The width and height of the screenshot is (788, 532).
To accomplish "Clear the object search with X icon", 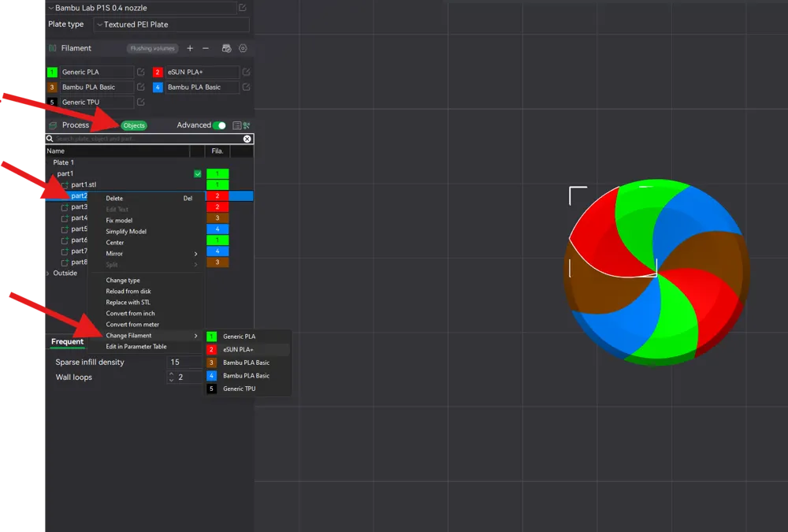I will 247,139.
